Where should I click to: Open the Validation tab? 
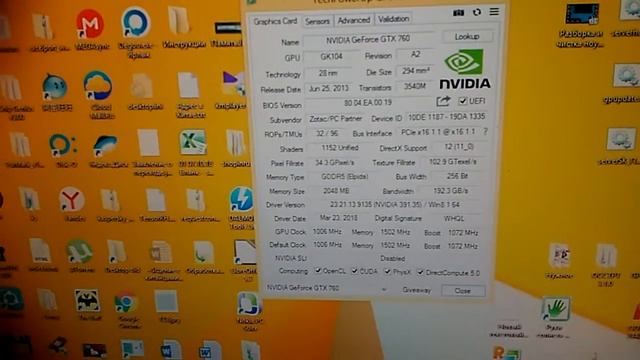tap(393, 19)
